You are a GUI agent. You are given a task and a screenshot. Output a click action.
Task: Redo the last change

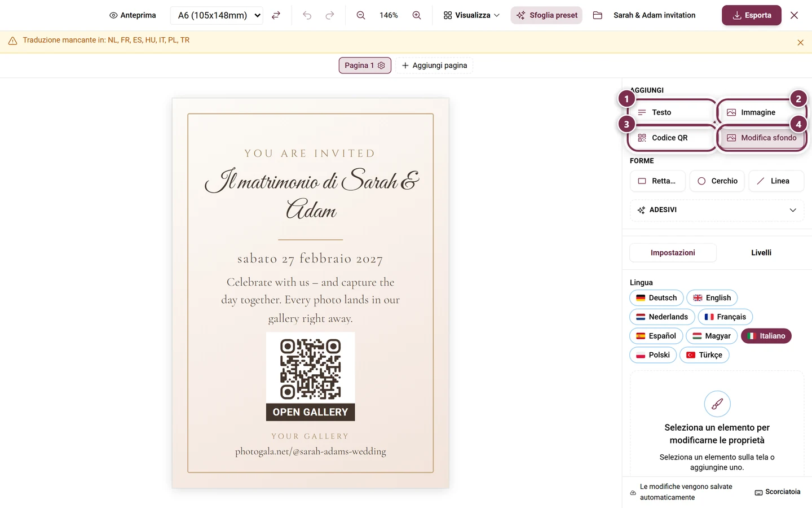(x=330, y=15)
